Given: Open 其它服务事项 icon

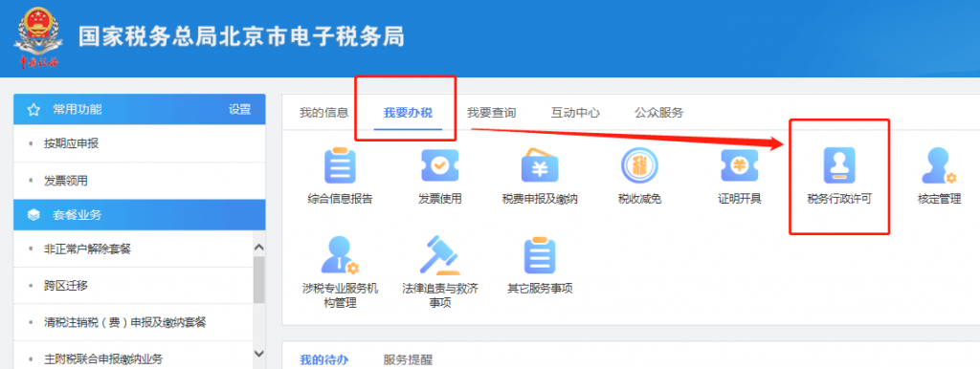Looking at the screenshot, I should (x=540, y=254).
